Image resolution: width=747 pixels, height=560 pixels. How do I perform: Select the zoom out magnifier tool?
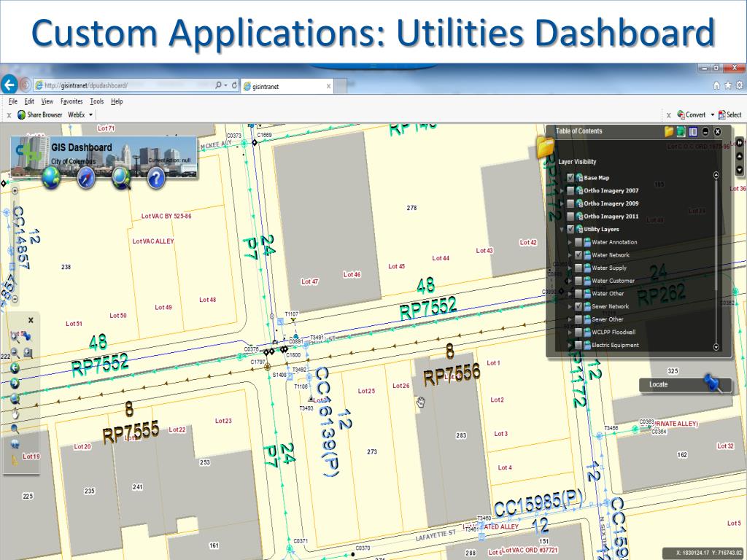point(15,353)
